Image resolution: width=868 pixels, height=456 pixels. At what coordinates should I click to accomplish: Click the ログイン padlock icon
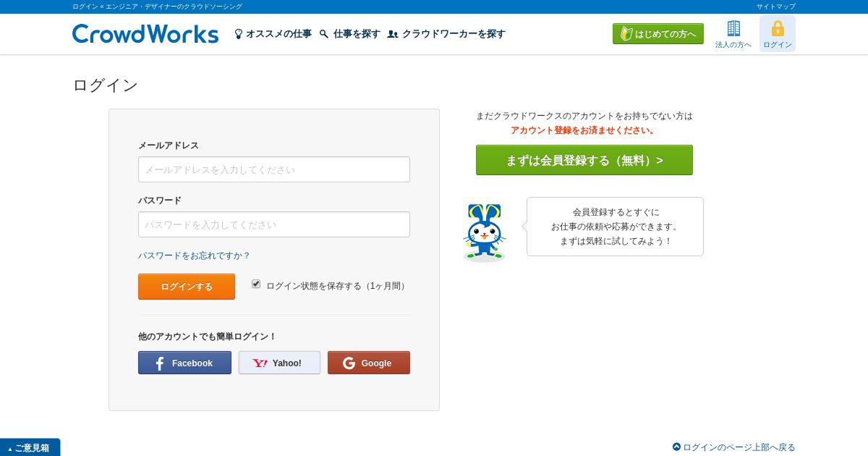(x=778, y=34)
